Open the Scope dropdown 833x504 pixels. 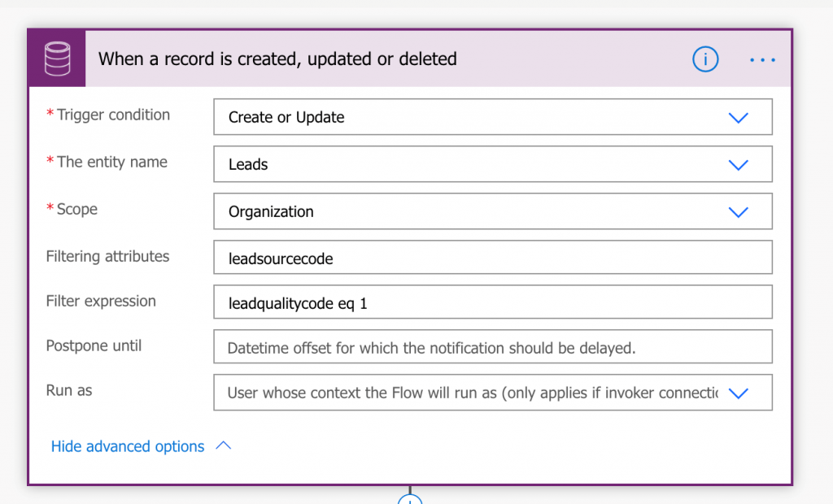(x=739, y=211)
